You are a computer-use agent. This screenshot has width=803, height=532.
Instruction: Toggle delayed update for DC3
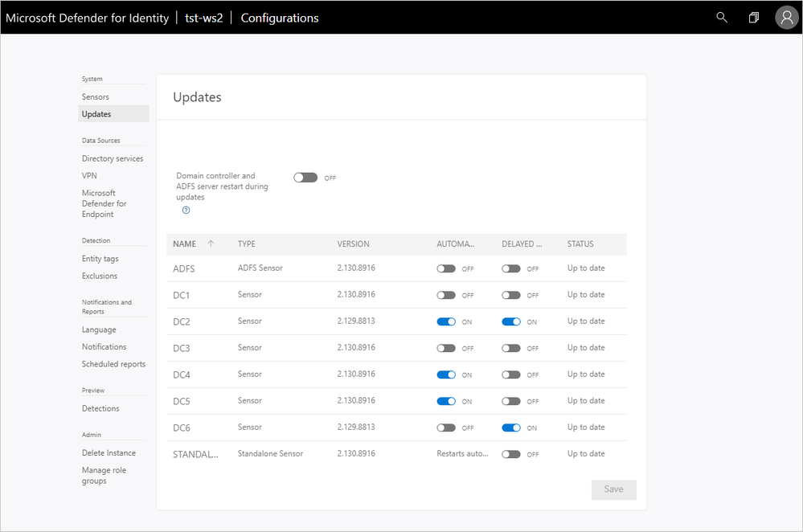pyautogui.click(x=511, y=348)
